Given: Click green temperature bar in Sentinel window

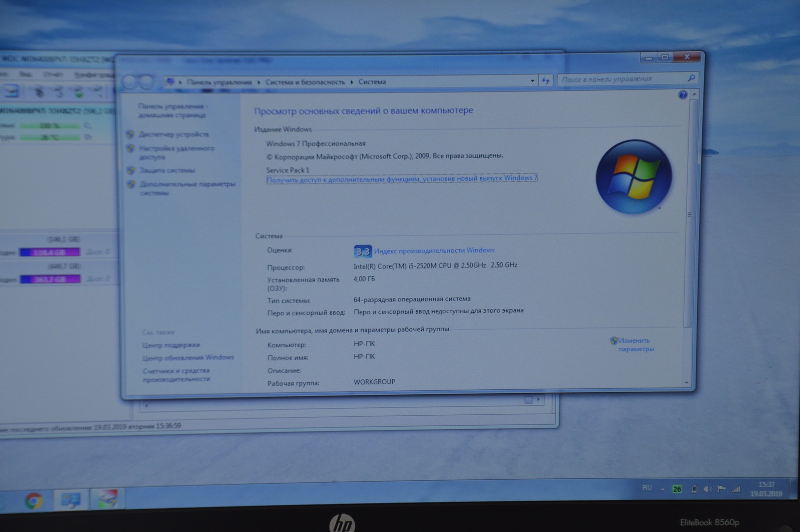Looking at the screenshot, I should (49, 138).
